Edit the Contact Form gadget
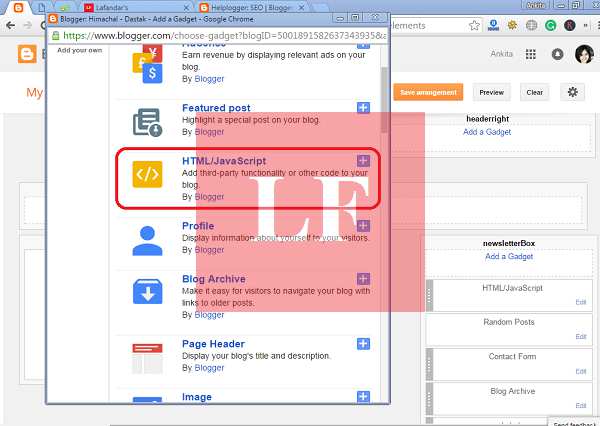The image size is (600, 426). click(580, 371)
